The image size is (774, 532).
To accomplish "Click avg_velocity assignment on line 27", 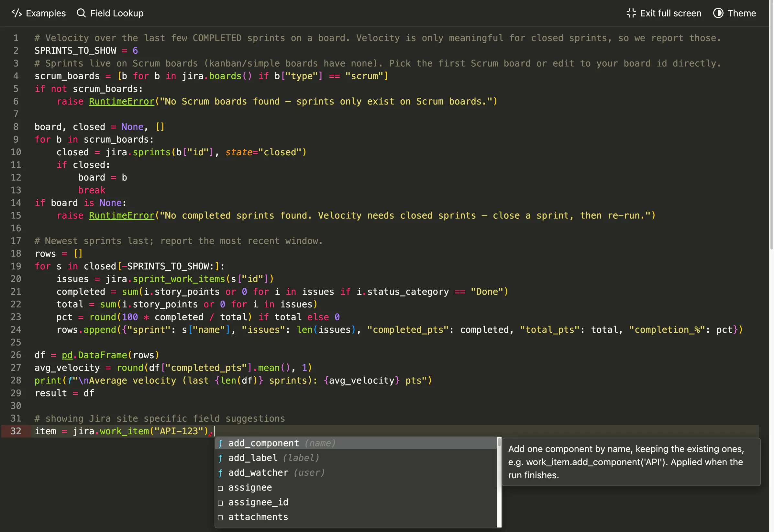I will click(x=67, y=368).
